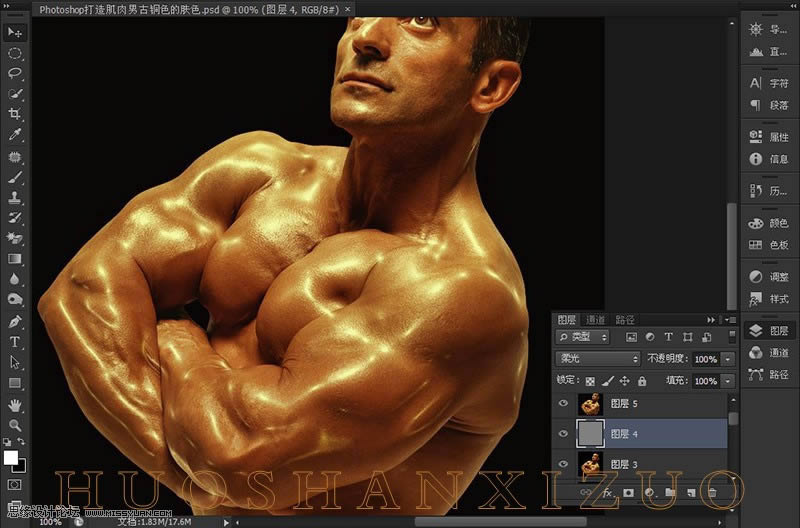Select the Horizontal Type tool
Screen dimensions: 800x528
click(15, 342)
